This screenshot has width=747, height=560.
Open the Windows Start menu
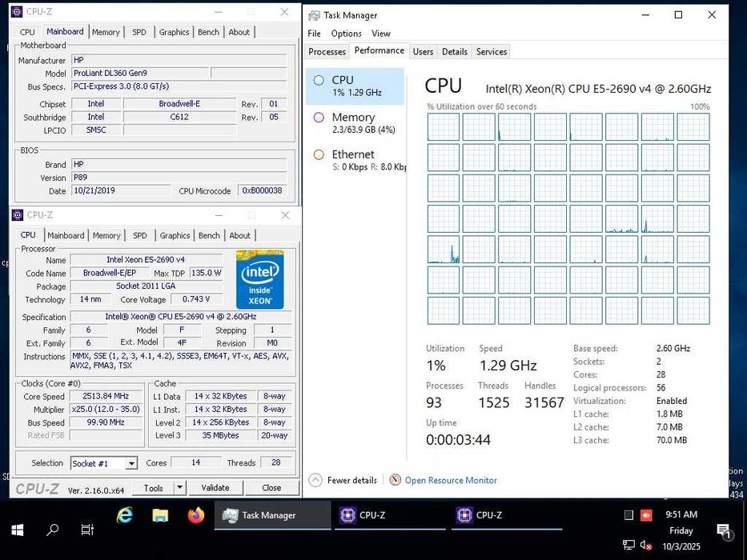pyautogui.click(x=17, y=530)
